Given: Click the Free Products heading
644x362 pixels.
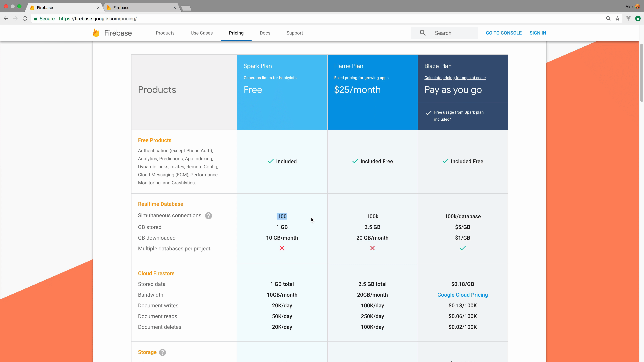Looking at the screenshot, I should point(154,140).
